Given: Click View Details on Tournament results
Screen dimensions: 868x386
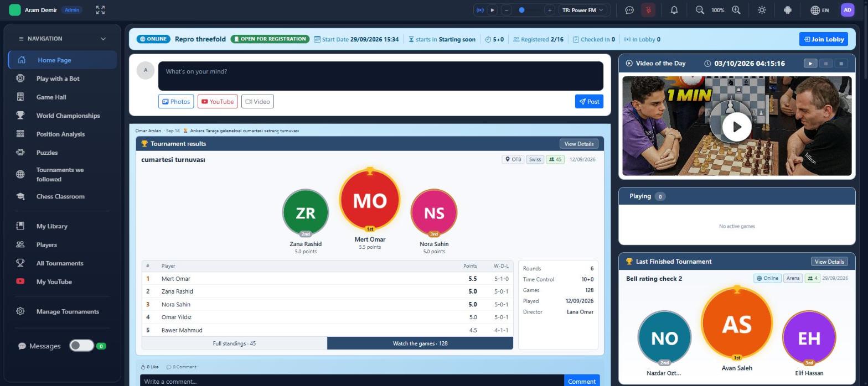Looking at the screenshot, I should 578,144.
